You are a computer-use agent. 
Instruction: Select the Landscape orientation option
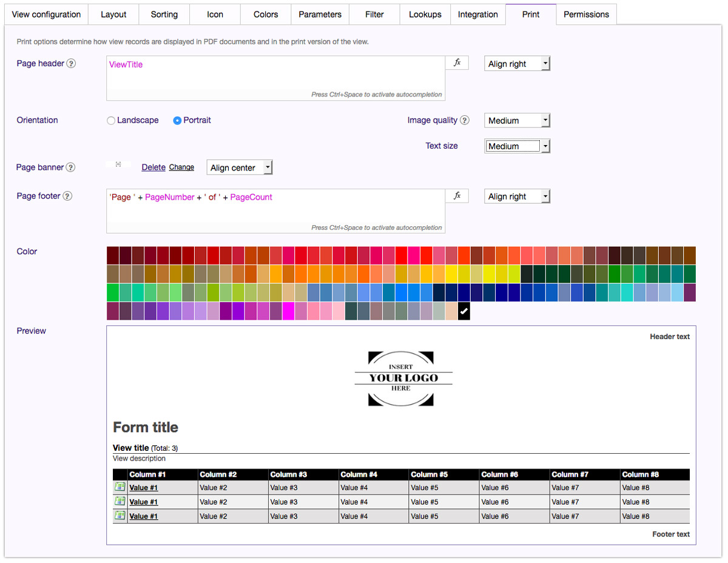[x=111, y=121]
